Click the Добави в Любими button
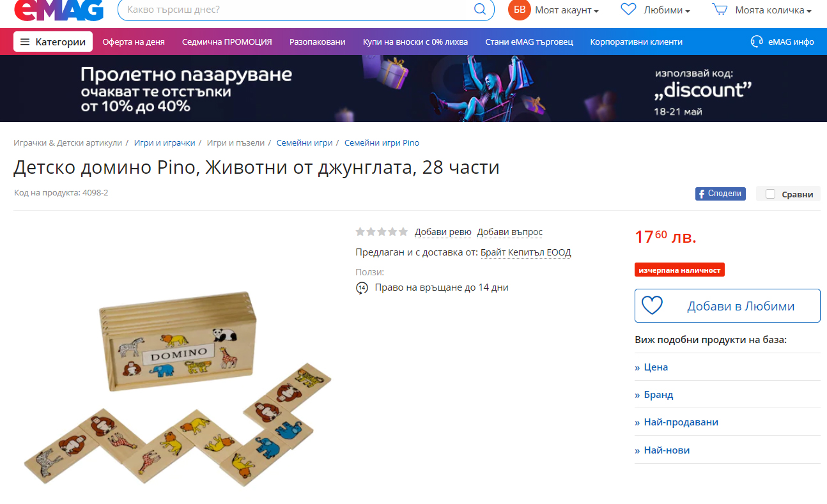This screenshot has width=827, height=504. coord(727,306)
